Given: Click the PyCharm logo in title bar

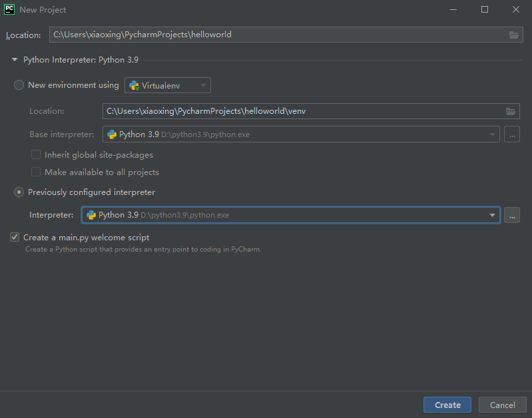Looking at the screenshot, I should pos(9,9).
